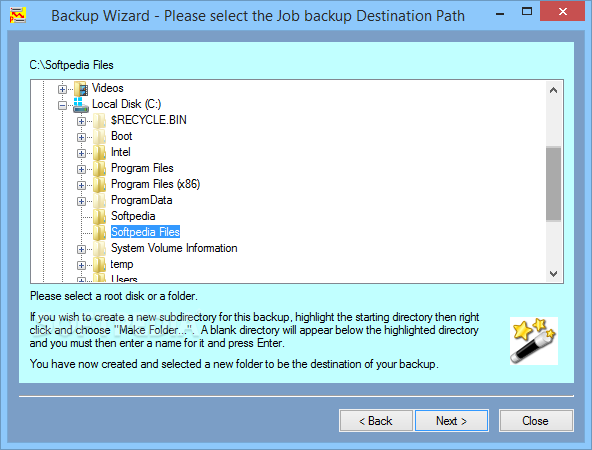
Task: Expand the Intel folder
Action: tap(81, 153)
